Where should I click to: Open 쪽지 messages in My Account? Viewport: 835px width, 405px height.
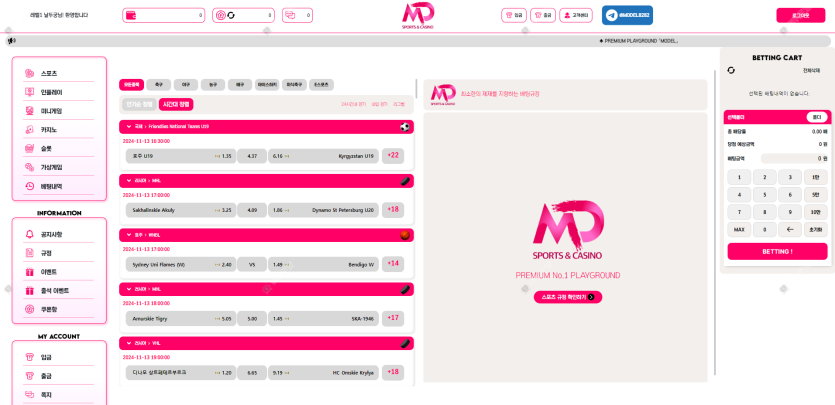(x=59, y=395)
